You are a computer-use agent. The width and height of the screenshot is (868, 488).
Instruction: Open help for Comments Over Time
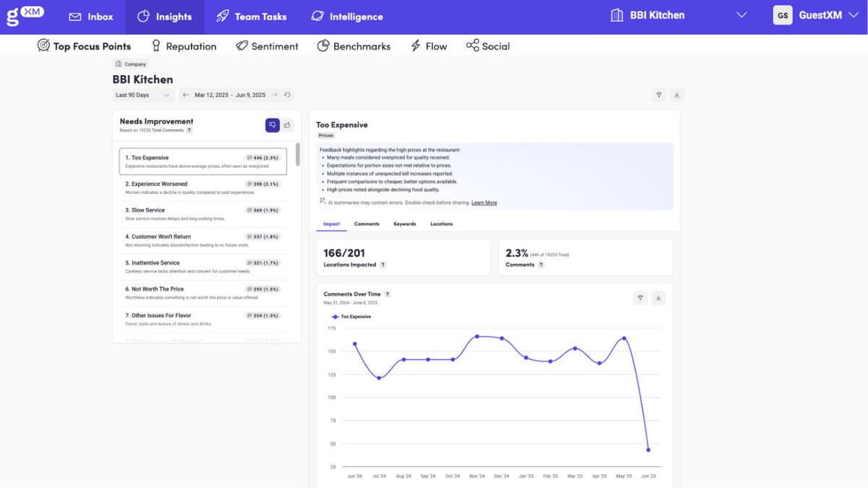point(388,294)
